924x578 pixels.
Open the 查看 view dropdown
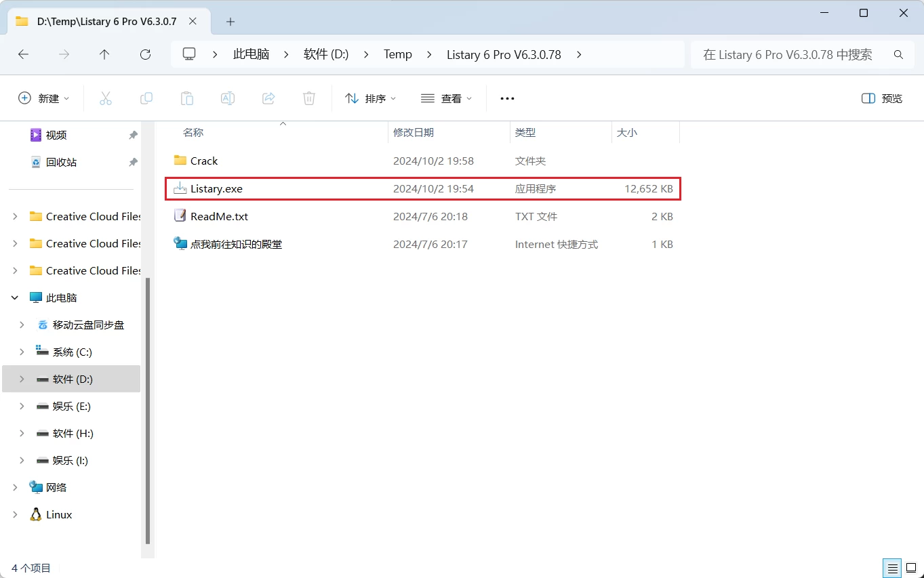click(x=447, y=98)
